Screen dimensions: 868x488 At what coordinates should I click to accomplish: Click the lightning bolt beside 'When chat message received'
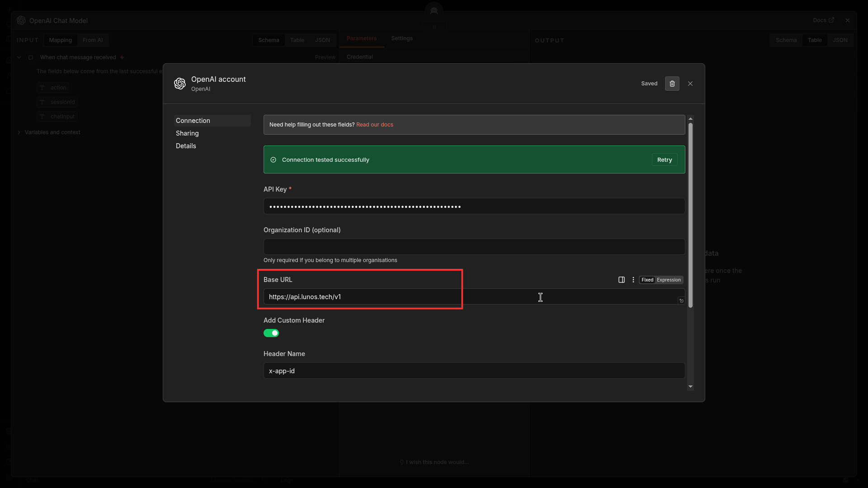(x=122, y=57)
